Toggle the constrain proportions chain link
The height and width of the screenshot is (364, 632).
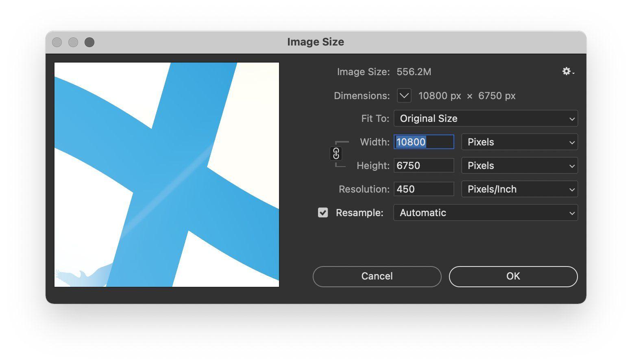pos(336,154)
